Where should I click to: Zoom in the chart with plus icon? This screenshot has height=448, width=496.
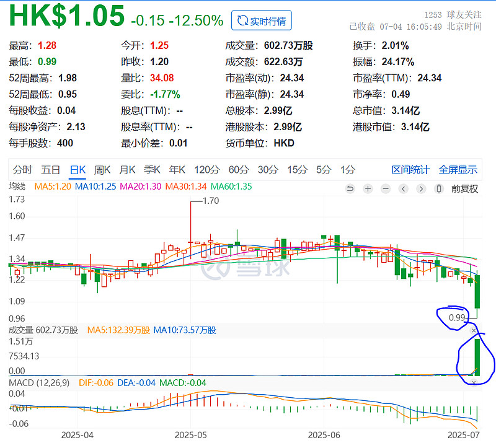(x=368, y=189)
